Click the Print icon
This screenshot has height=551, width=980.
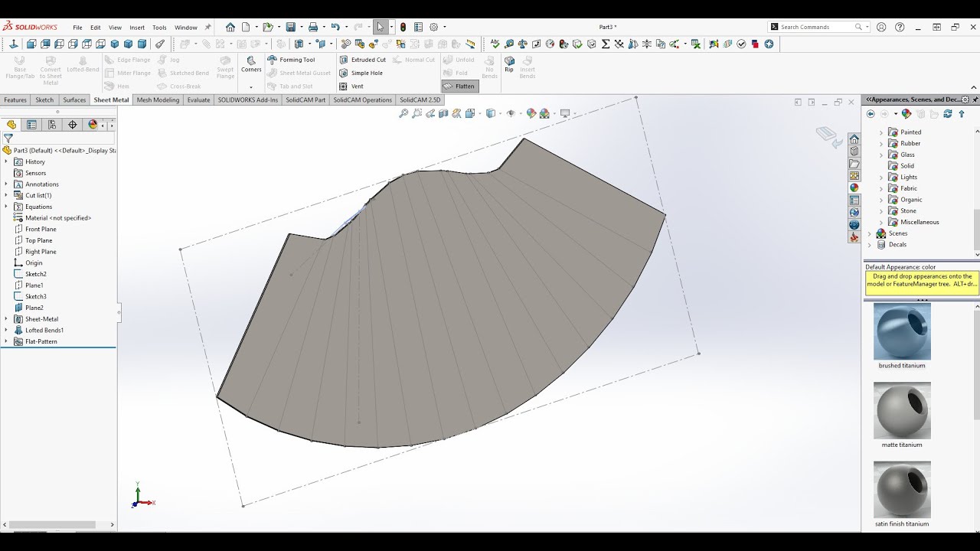[x=313, y=27]
